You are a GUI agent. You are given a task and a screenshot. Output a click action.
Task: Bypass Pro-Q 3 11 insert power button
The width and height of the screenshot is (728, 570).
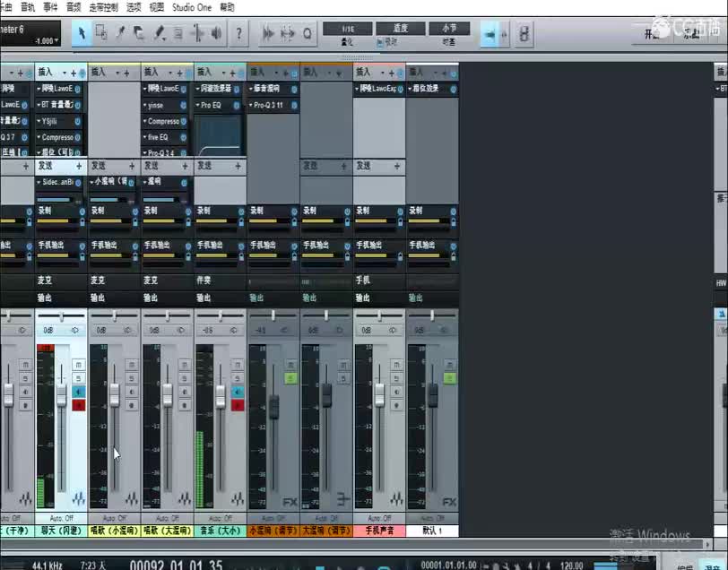coord(294,106)
